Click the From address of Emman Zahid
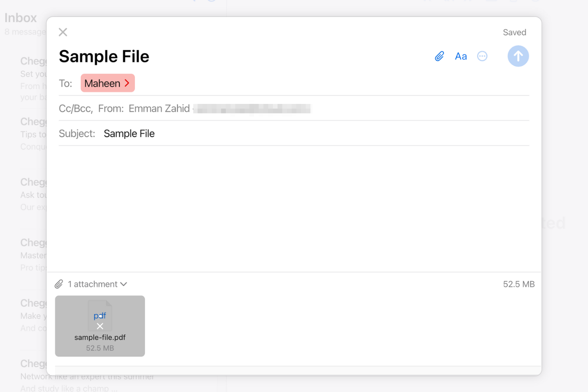 tap(251, 108)
